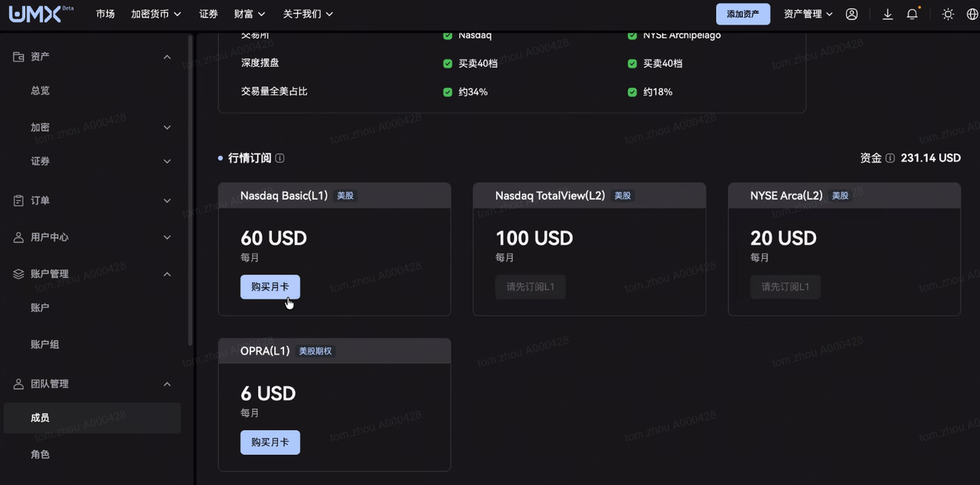
Task: Collapse the 团队管理 sidebar section
Action: (x=167, y=384)
